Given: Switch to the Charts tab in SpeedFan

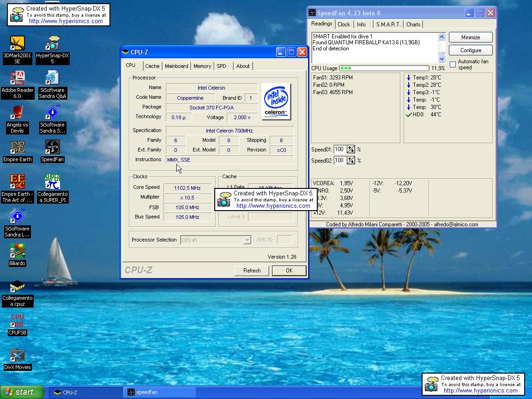Looking at the screenshot, I should point(413,24).
